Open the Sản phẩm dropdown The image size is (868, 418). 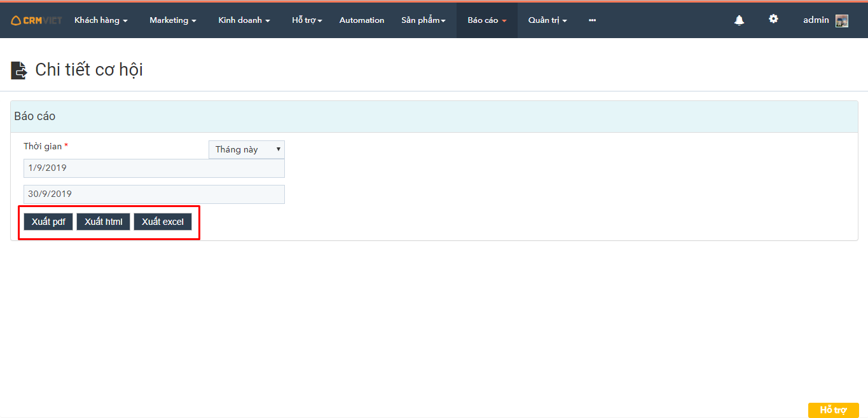tap(423, 20)
